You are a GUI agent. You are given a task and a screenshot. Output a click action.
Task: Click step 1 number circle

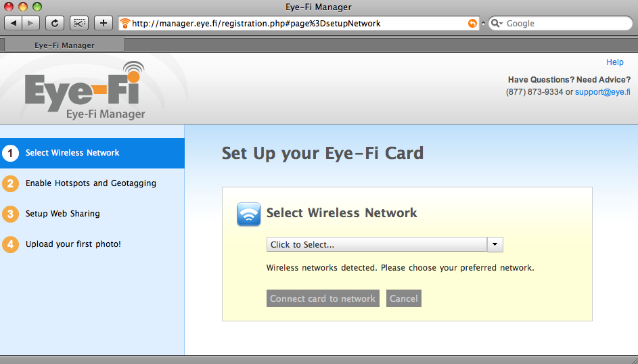(11, 153)
